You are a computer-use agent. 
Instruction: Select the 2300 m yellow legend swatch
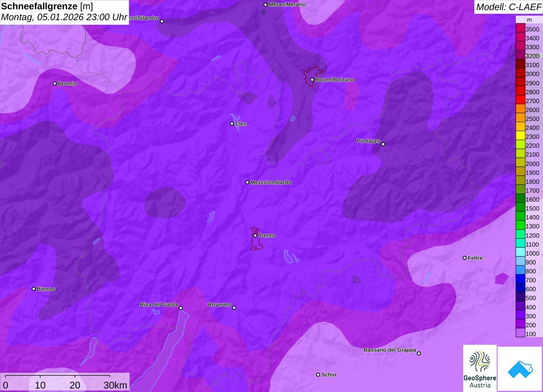pyautogui.click(x=521, y=136)
